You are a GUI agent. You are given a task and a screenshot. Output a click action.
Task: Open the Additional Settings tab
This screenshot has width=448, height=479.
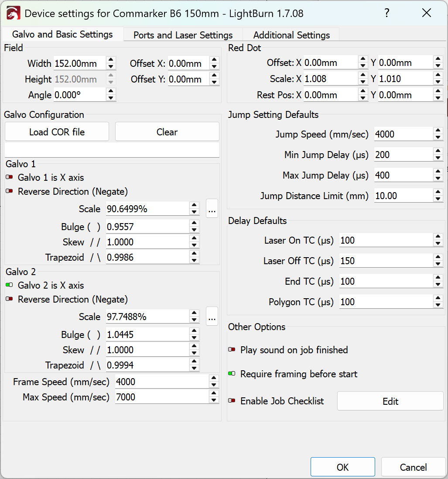291,35
